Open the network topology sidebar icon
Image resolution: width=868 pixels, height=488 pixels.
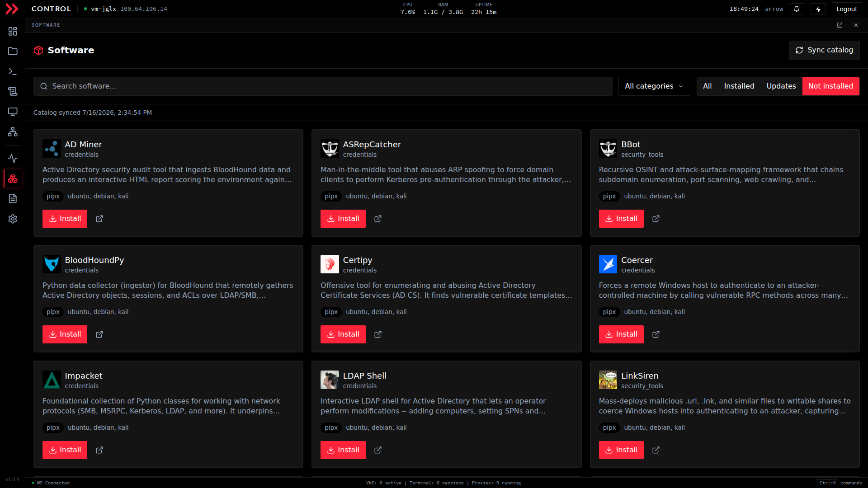pos(13,131)
